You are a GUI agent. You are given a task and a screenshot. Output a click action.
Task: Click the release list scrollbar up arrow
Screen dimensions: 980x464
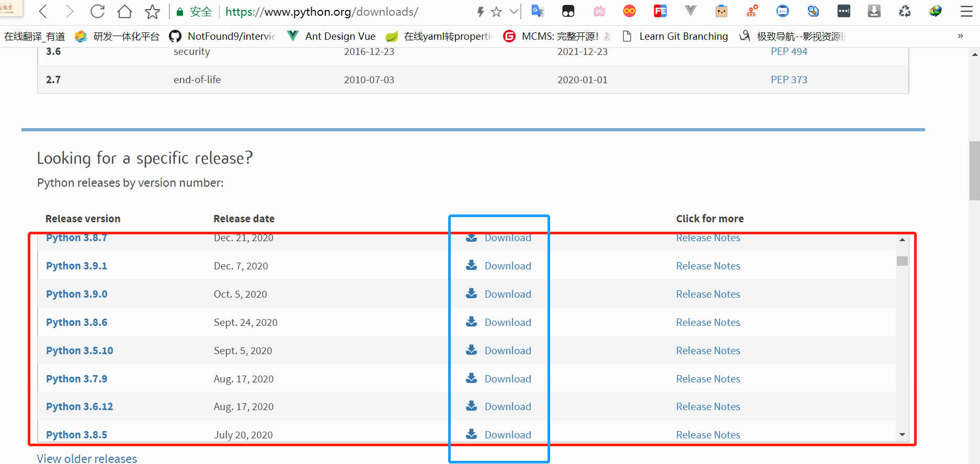pos(902,240)
